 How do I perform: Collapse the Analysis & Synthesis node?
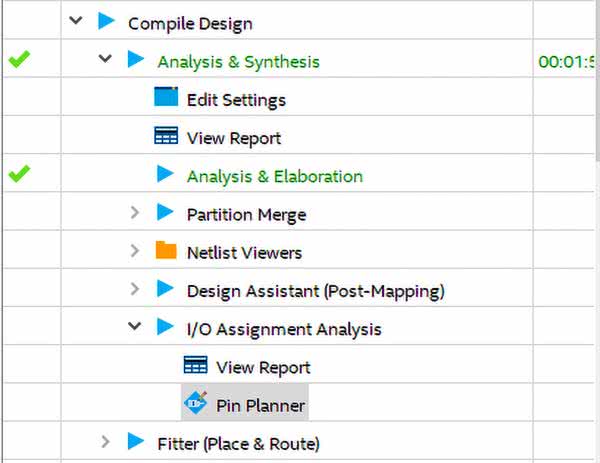(106, 60)
